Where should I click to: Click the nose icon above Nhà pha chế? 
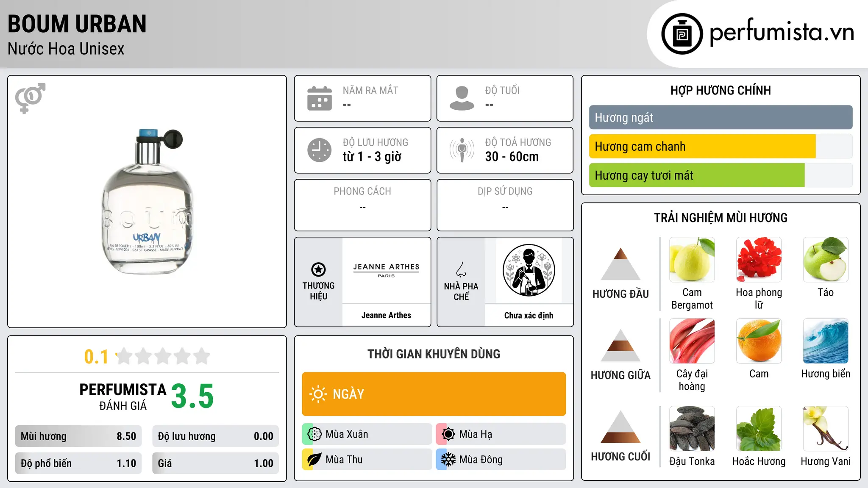461,269
